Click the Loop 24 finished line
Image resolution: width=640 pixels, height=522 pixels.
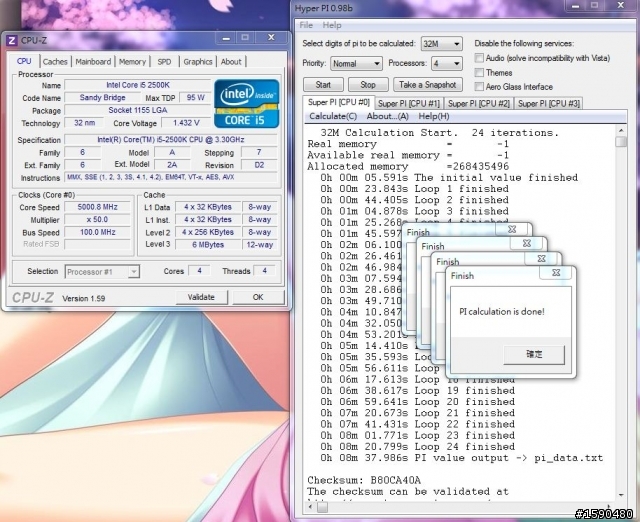(417, 446)
